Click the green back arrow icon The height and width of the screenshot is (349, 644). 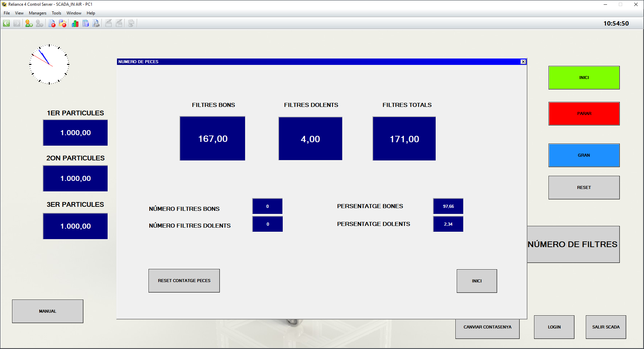6,23
